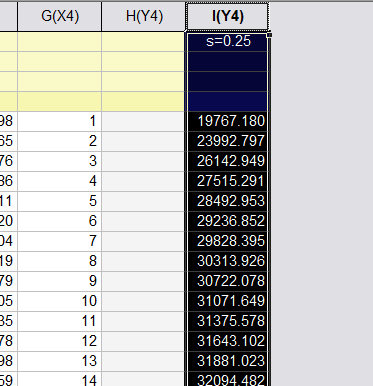Viewport: 373px width, 386px height.
Task: Click the first yellow label cell under H(Y4)
Action: (x=143, y=41)
